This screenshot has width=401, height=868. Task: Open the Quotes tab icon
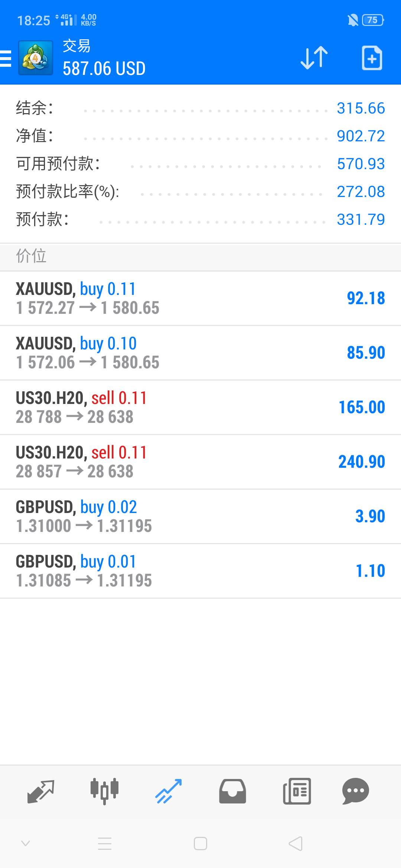pos(41,791)
